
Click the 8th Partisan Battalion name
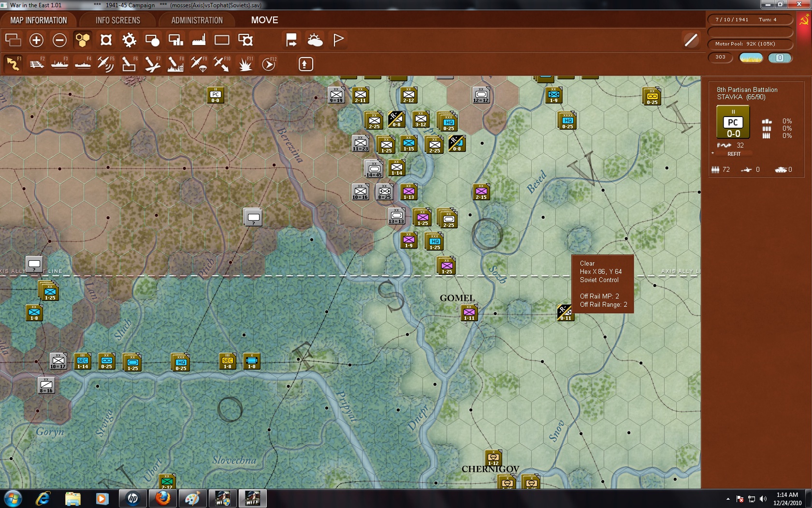point(747,90)
